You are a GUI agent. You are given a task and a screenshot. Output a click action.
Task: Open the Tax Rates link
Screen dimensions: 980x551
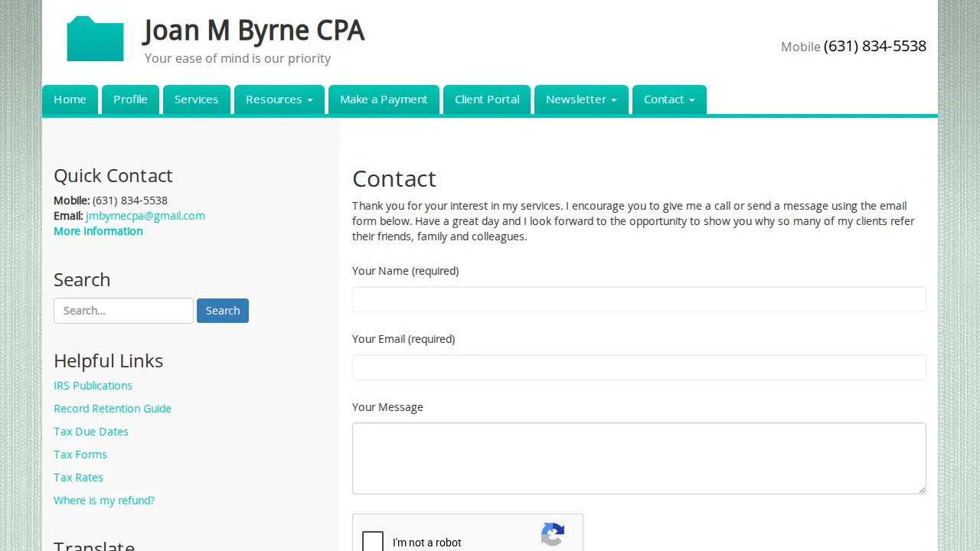[x=78, y=478]
